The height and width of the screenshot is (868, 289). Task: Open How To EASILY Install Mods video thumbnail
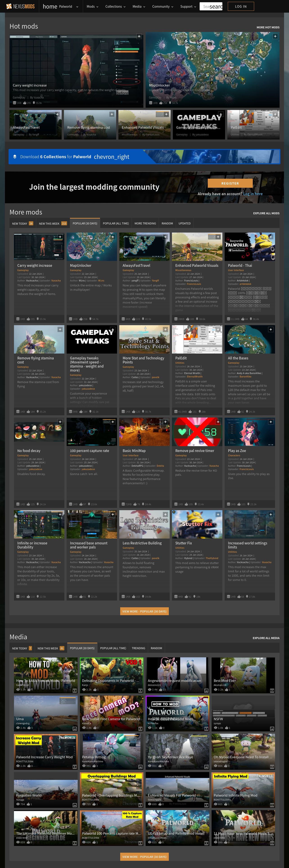point(45,675)
